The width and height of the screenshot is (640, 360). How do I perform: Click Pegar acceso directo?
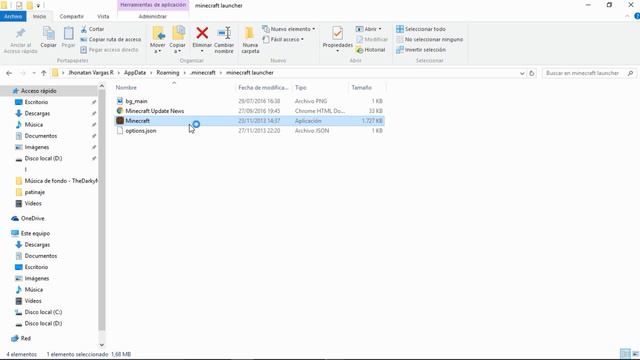109,49
